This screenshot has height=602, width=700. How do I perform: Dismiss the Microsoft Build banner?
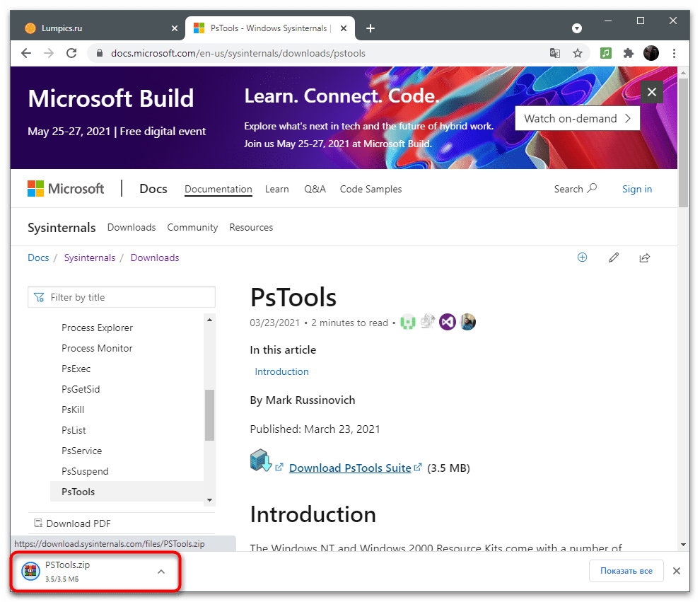point(652,92)
